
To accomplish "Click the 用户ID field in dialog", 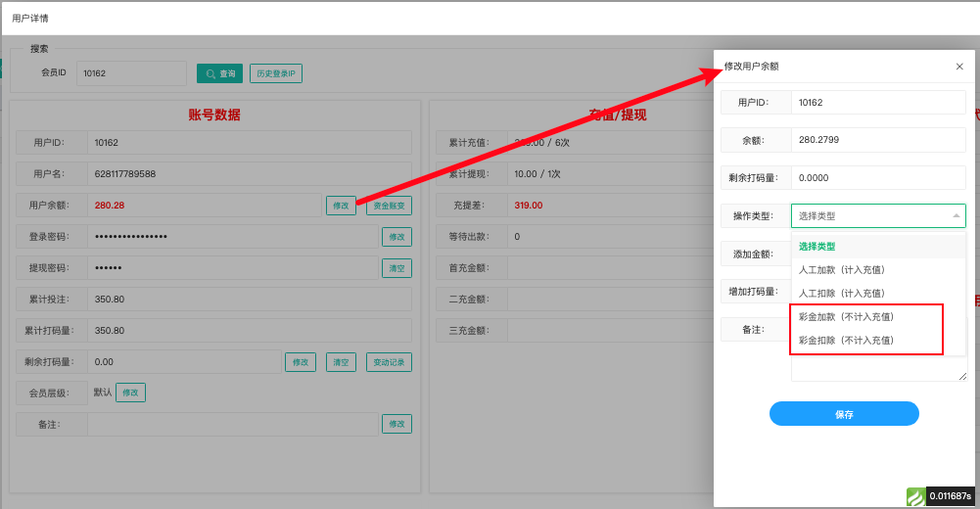I will [x=878, y=103].
